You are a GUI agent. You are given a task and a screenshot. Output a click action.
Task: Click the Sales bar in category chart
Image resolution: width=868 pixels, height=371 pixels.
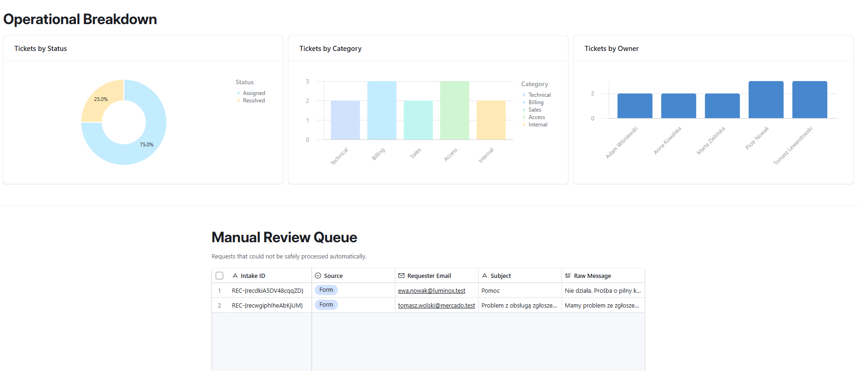[x=418, y=120]
